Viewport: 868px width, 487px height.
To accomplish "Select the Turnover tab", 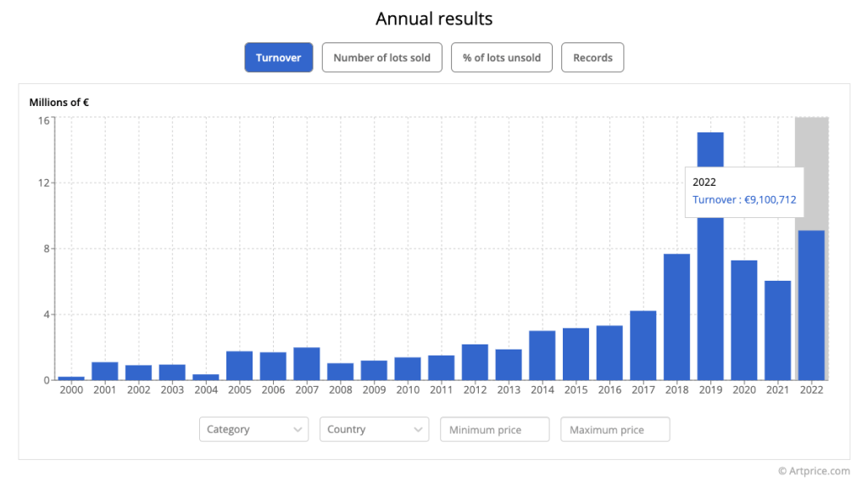I will point(278,58).
